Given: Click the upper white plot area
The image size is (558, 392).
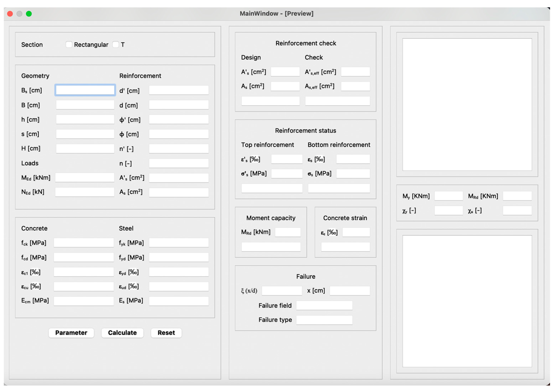Looking at the screenshot, I should 467,104.
